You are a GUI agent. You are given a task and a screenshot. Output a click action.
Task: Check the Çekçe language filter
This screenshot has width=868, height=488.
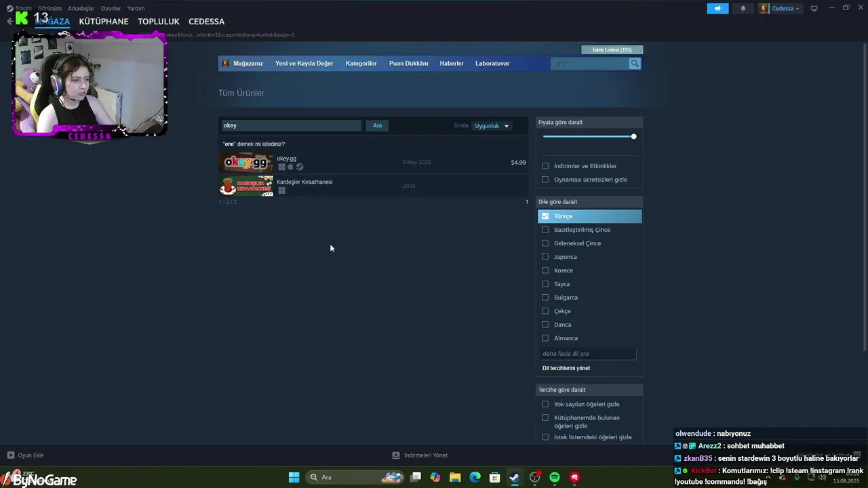(545, 311)
